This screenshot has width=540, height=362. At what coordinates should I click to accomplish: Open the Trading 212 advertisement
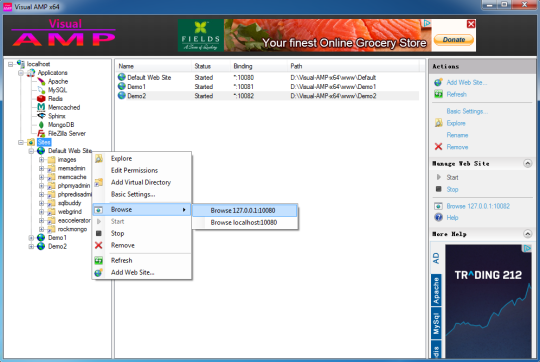(488, 301)
